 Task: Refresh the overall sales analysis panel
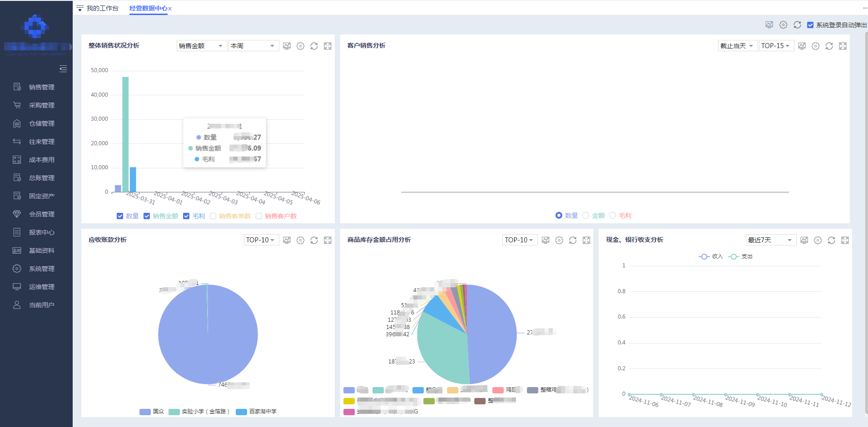click(x=314, y=46)
